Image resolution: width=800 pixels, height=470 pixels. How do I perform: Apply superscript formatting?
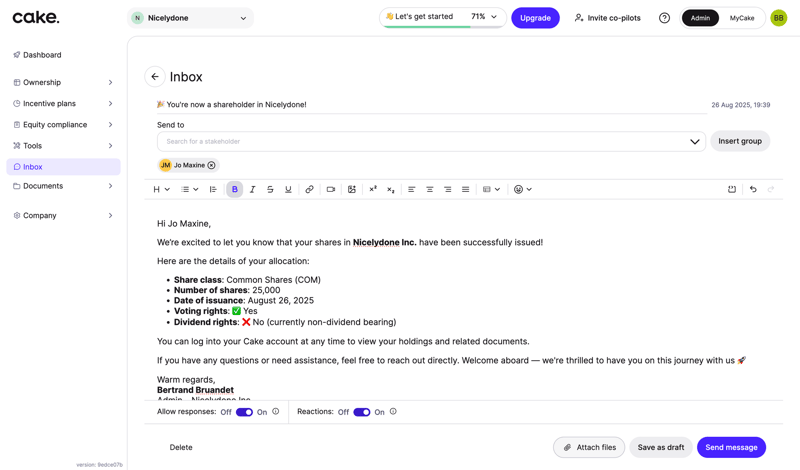coord(373,189)
